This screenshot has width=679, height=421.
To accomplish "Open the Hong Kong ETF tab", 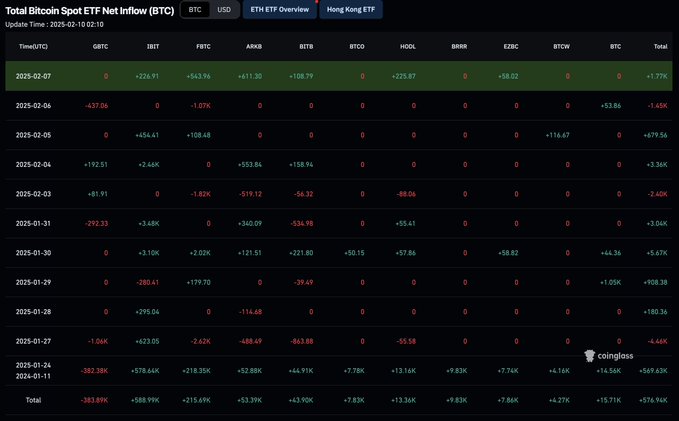I will [350, 9].
